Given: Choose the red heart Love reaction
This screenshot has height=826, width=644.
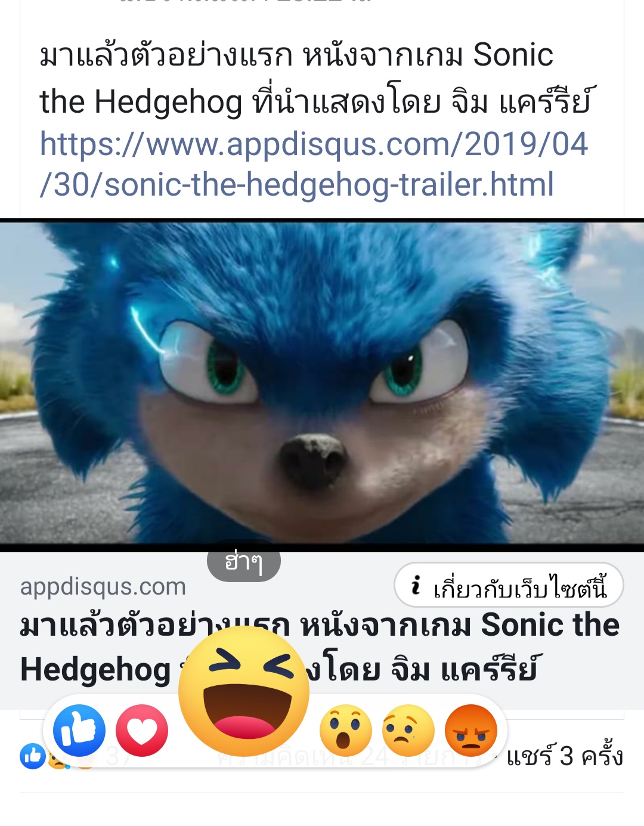Looking at the screenshot, I should 142,731.
